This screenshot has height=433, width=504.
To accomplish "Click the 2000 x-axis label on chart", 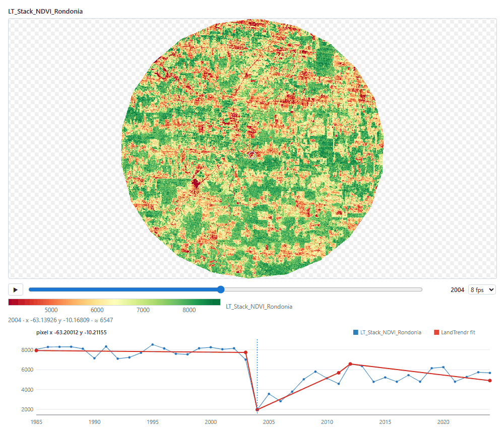I will point(211,422).
